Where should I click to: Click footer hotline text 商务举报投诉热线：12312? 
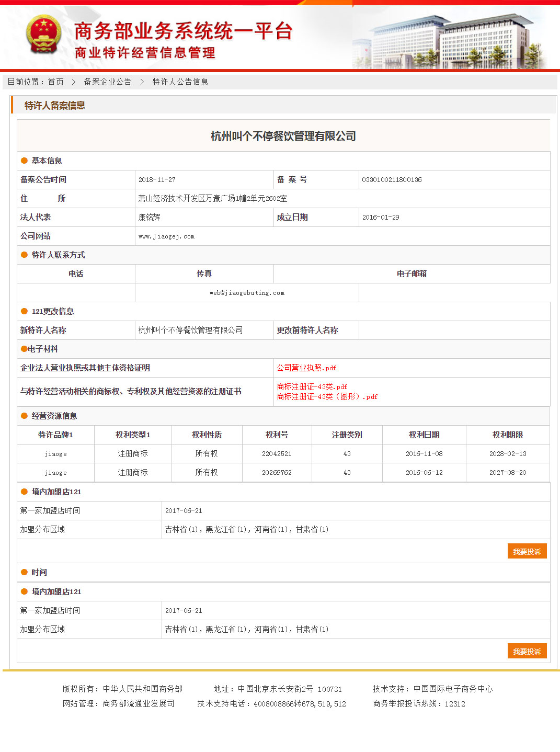click(419, 703)
